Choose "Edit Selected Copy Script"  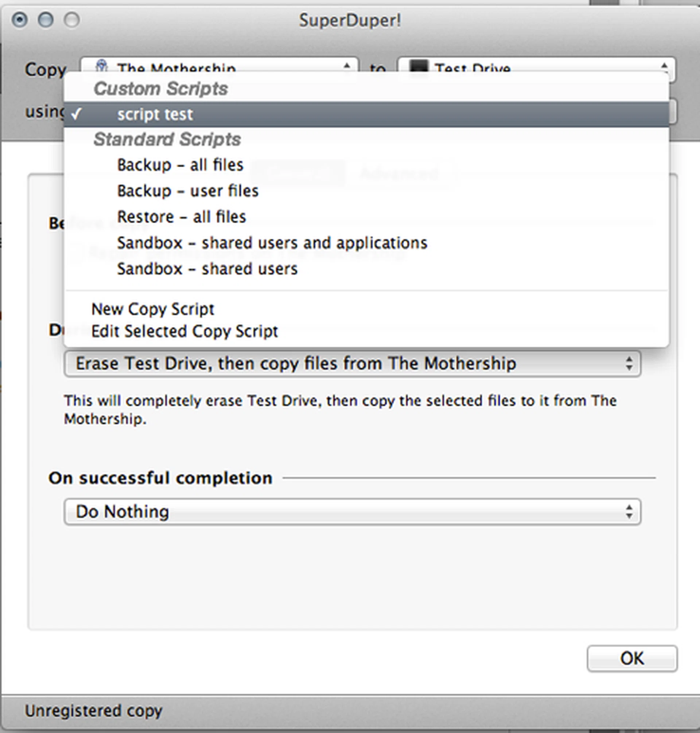pos(185,331)
